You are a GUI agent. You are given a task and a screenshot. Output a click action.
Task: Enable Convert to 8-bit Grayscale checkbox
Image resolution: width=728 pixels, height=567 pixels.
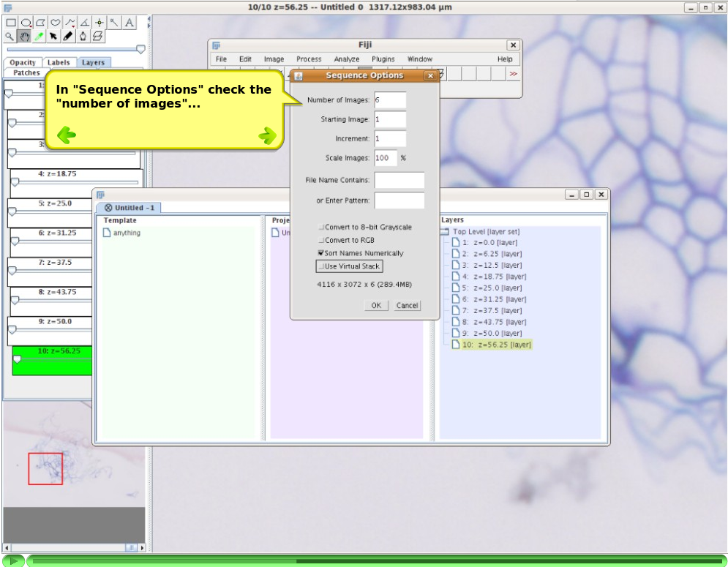[320, 227]
